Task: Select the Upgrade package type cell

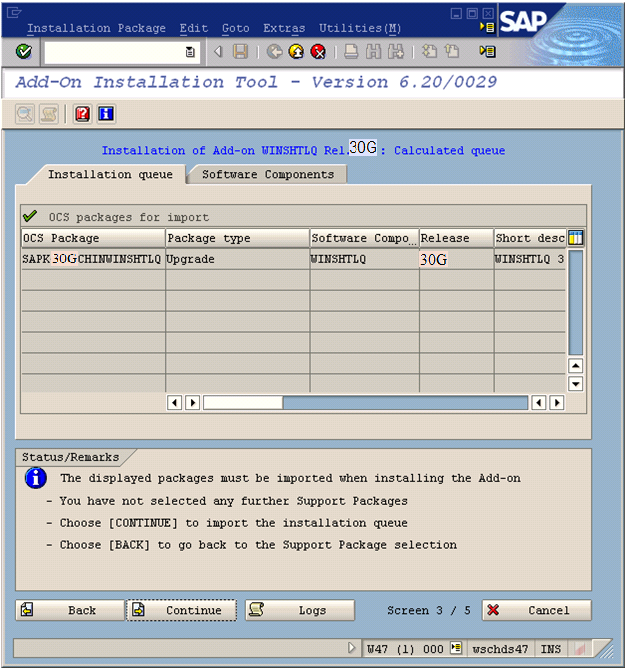Action: click(x=237, y=259)
